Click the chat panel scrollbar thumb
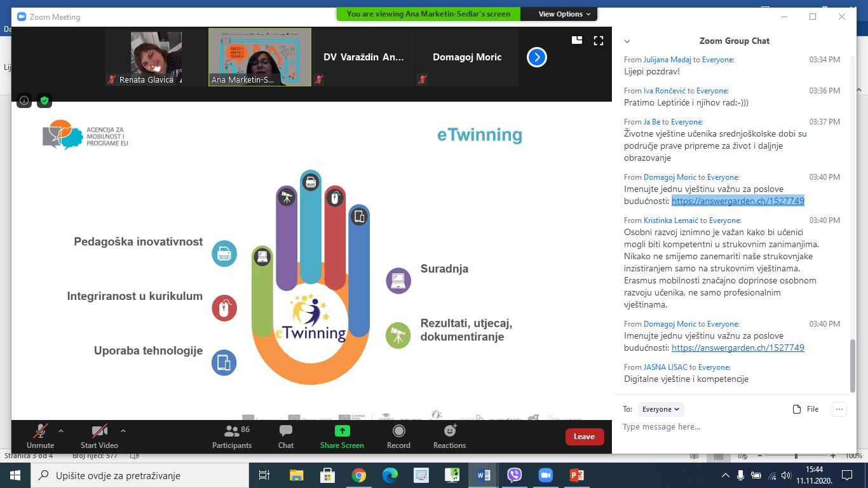Viewport: 868px width, 488px height. point(853,366)
